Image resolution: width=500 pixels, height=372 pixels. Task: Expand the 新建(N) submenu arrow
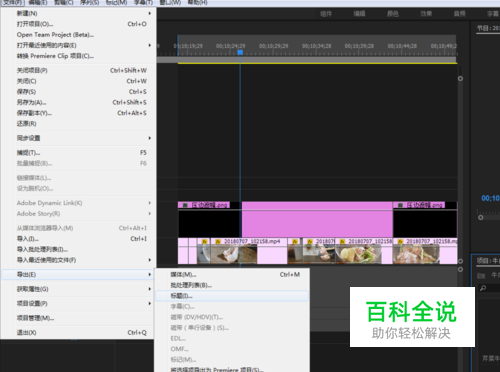(x=150, y=13)
